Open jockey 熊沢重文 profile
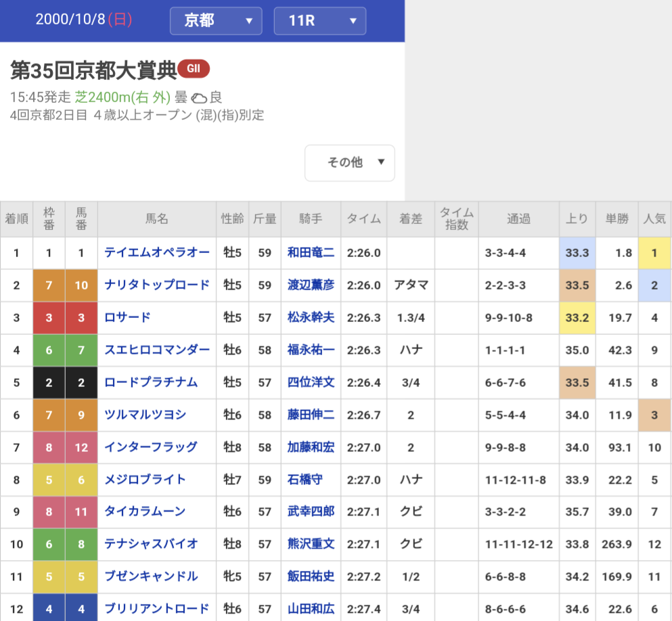The width and height of the screenshot is (672, 621). [x=311, y=544]
